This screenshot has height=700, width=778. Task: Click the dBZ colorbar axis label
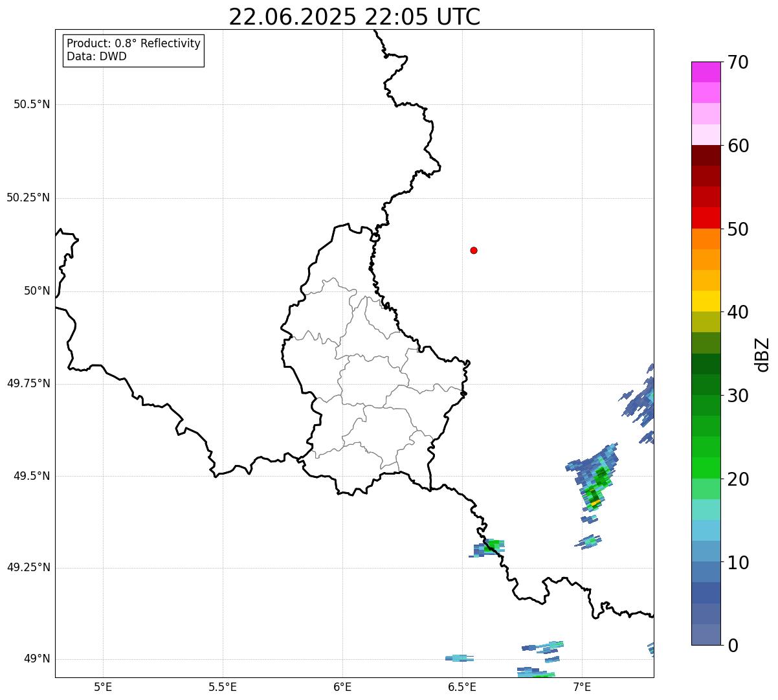762,354
